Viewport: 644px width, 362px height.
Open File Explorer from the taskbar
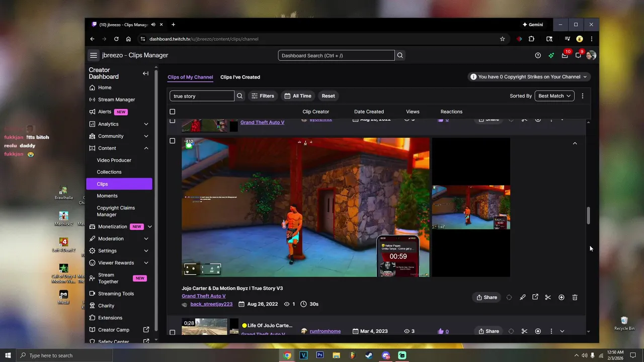pyautogui.click(x=336, y=355)
